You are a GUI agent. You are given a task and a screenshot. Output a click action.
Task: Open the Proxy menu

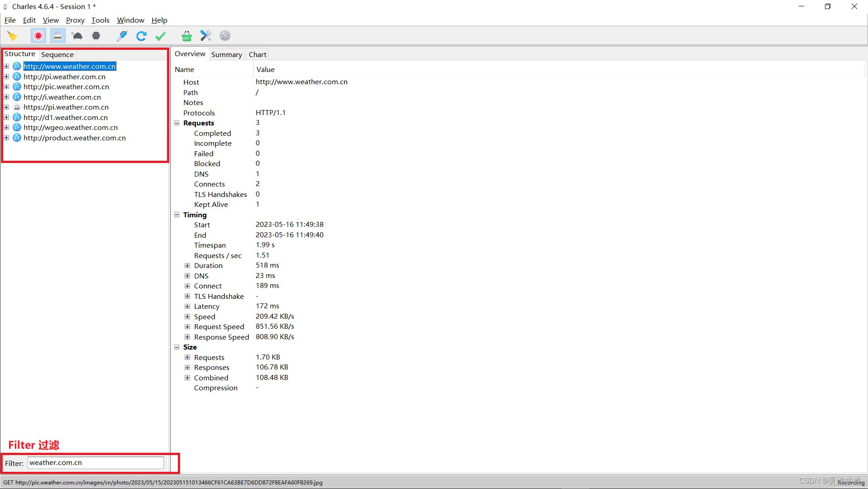(75, 20)
